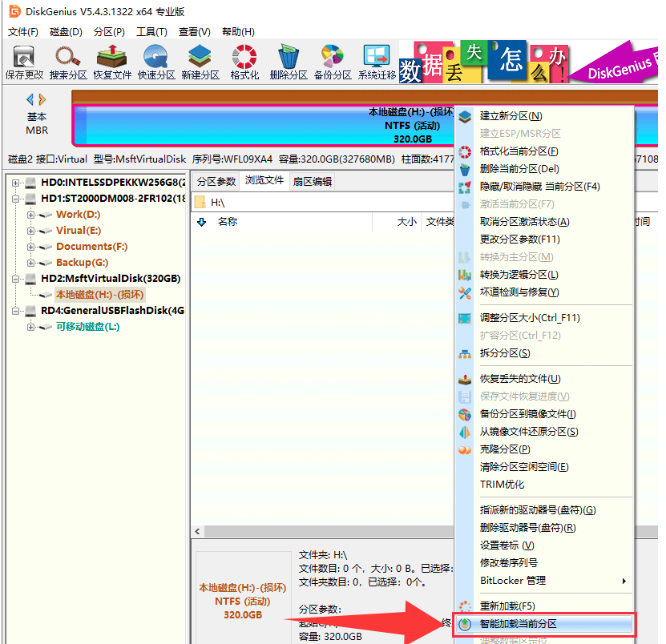Viewport: 666px width, 644px height.
Task: Select 本地磁盘(H:)-(损坏) in the tree
Action: pyautogui.click(x=100, y=295)
